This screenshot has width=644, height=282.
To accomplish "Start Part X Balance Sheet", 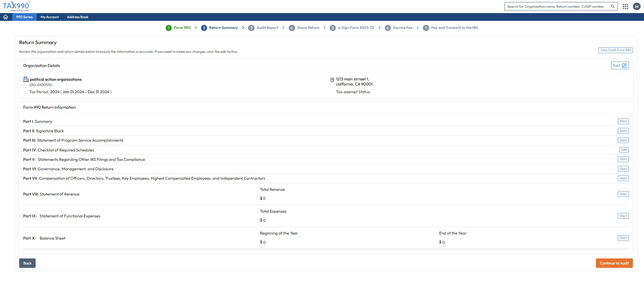I will coord(623,238).
